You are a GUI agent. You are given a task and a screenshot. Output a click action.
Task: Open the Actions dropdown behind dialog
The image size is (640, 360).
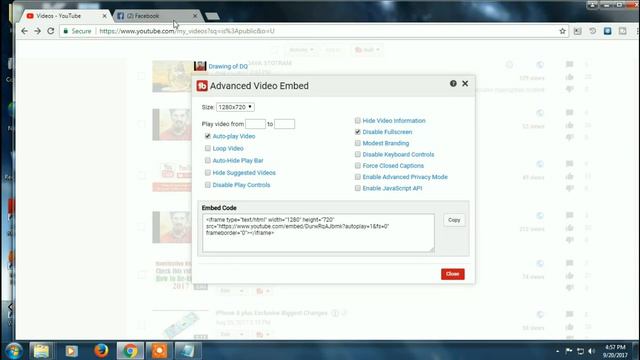pos(301,50)
